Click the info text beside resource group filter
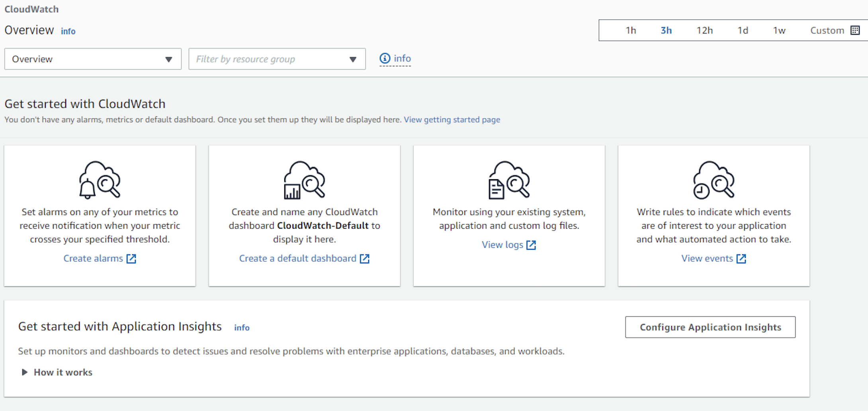The image size is (868, 411). [402, 58]
